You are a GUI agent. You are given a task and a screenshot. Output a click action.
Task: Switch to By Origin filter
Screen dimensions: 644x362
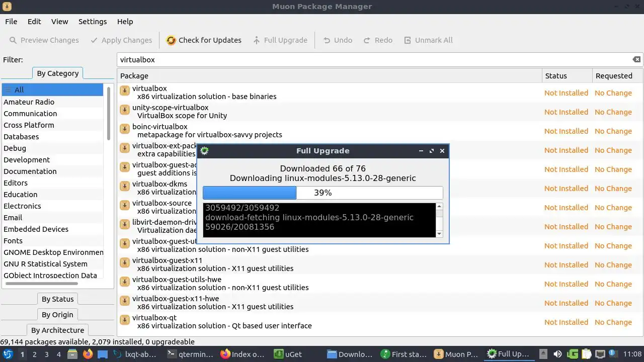(57, 315)
